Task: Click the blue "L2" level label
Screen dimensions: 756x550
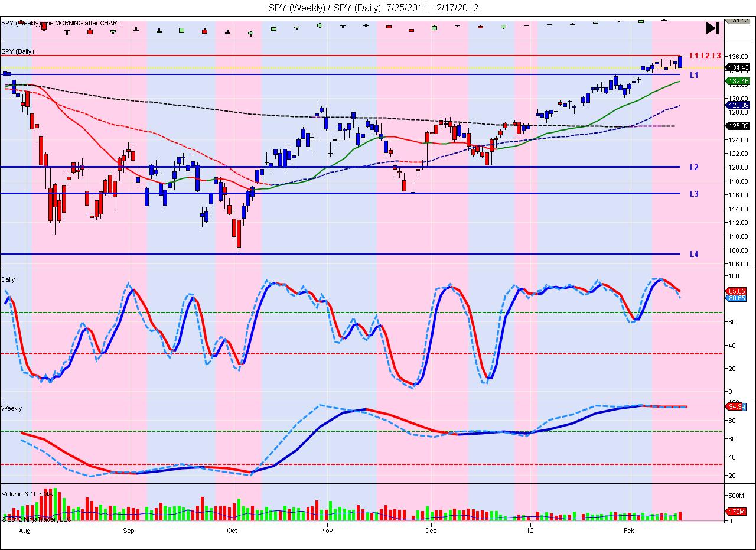Action: click(694, 167)
